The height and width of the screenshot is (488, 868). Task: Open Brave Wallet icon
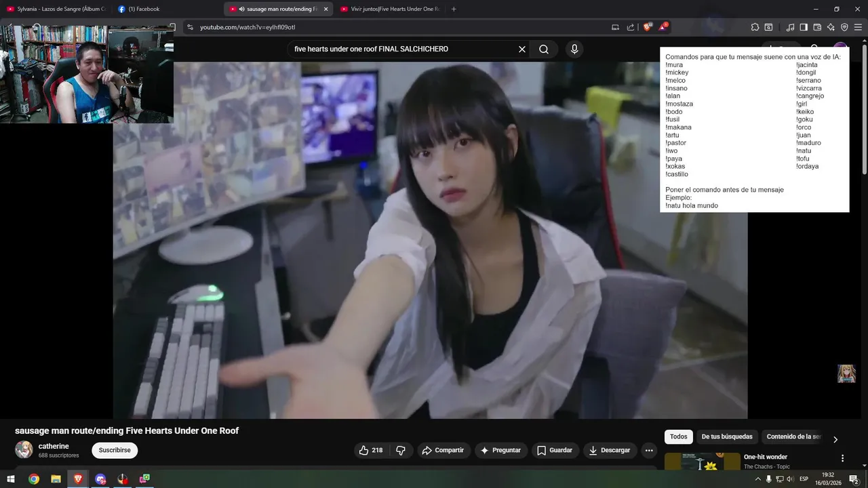pos(817,27)
